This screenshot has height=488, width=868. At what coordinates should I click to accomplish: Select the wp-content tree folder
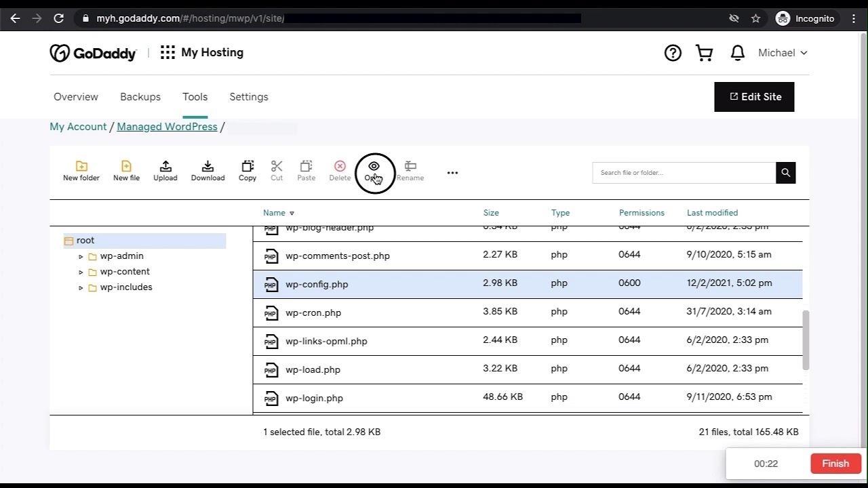(x=125, y=272)
